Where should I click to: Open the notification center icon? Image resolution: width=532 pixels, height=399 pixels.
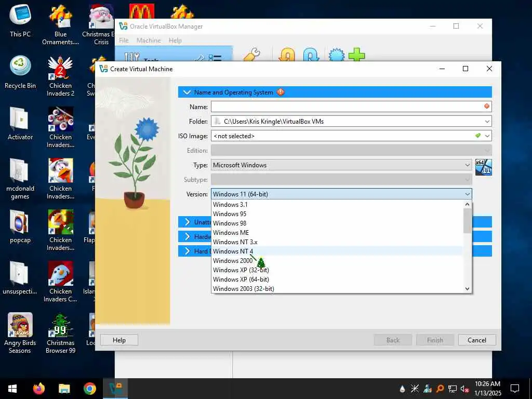(x=515, y=389)
